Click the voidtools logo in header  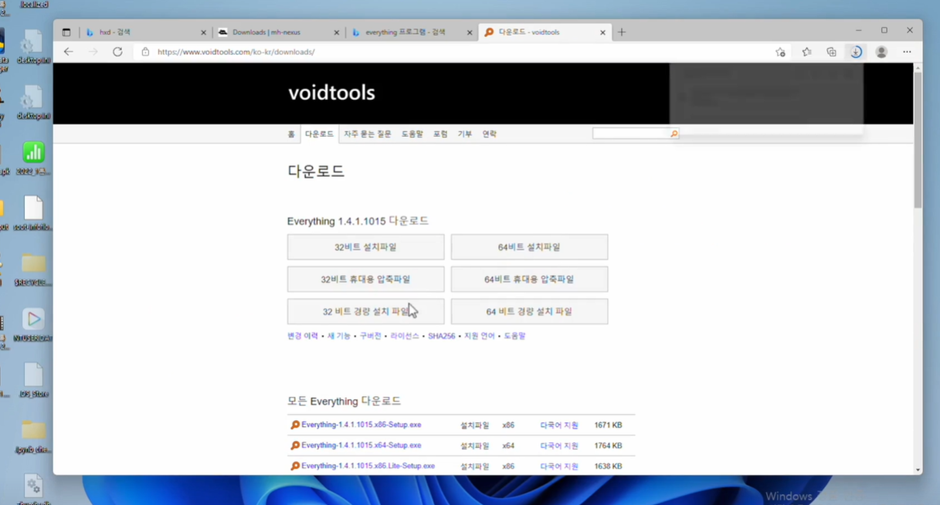click(332, 93)
